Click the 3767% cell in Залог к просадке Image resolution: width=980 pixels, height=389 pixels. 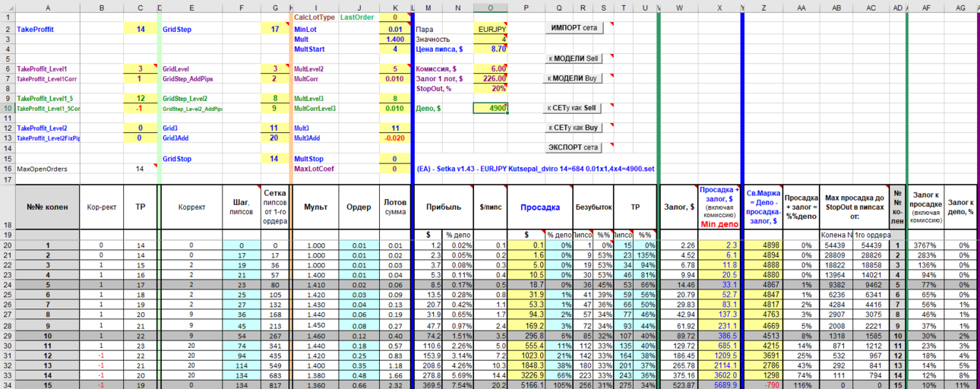coord(926,245)
